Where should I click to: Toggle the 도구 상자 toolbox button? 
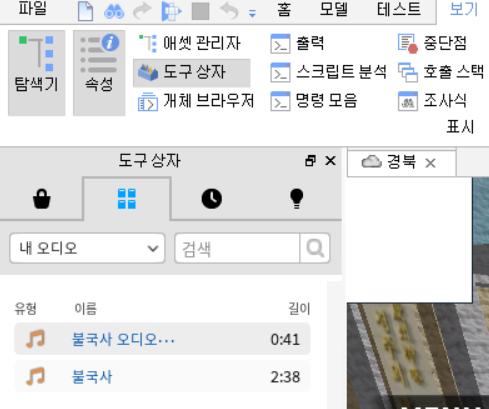pyautogui.click(x=192, y=73)
